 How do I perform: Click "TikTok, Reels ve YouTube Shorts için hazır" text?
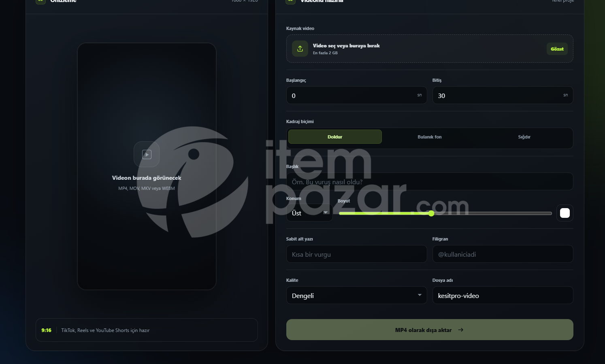105,330
